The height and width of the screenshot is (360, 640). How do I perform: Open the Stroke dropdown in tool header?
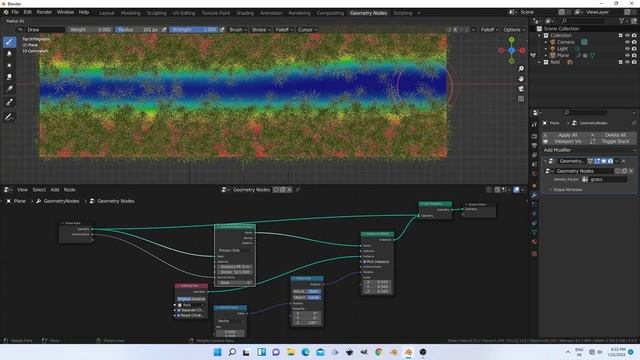(x=261, y=29)
